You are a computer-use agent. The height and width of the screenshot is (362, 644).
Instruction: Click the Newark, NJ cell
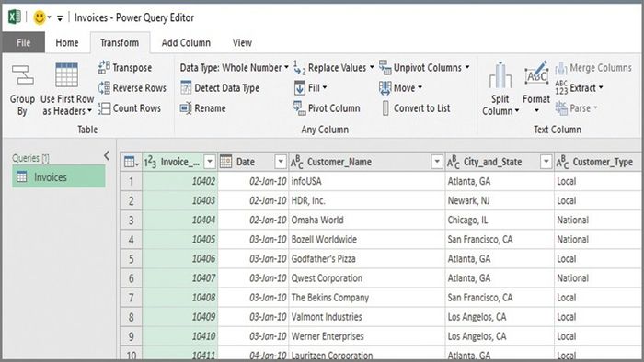[500, 200]
